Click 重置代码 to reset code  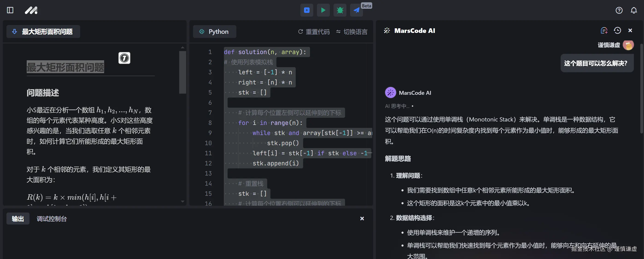314,32
